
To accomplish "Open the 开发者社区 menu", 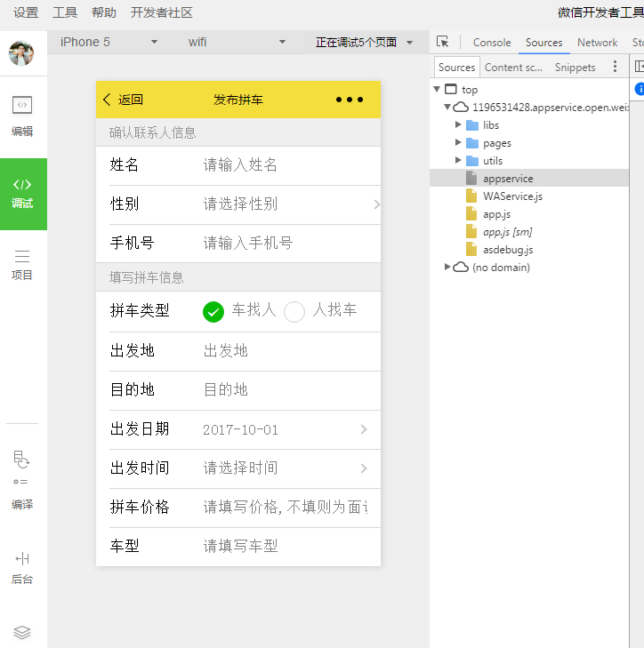I will (x=161, y=12).
